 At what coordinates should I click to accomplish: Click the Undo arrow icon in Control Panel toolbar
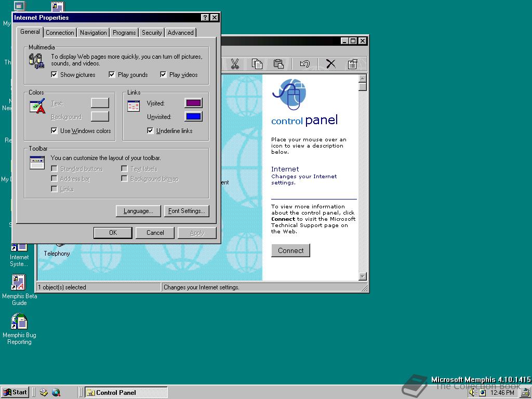pos(304,64)
